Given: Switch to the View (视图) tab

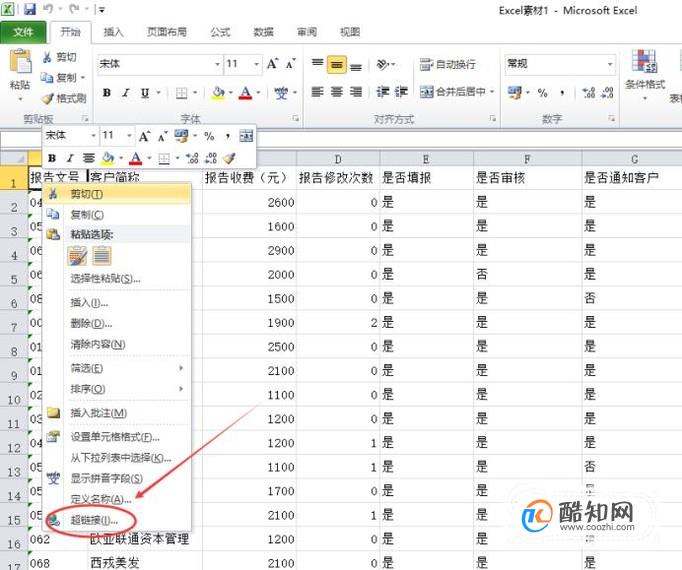Looking at the screenshot, I should [x=350, y=32].
